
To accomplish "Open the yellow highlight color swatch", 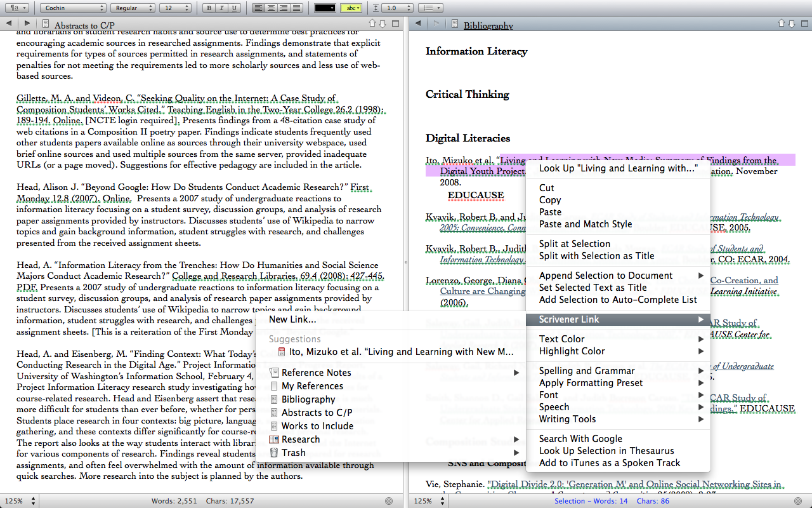I will pyautogui.click(x=351, y=8).
